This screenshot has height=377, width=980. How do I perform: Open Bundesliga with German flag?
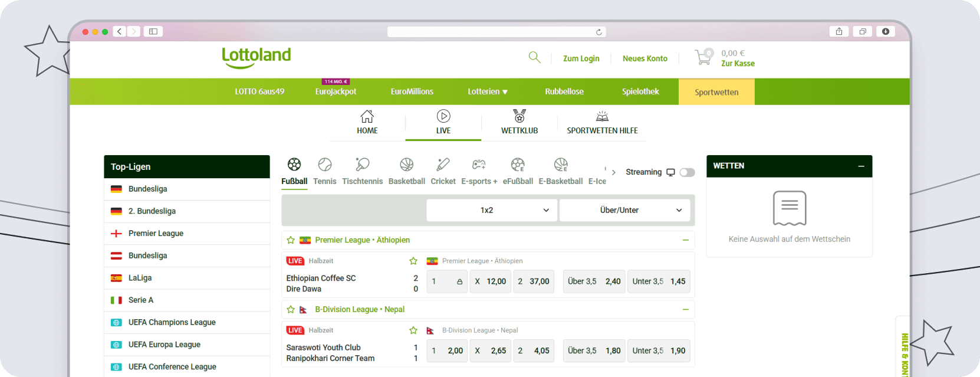click(187, 189)
